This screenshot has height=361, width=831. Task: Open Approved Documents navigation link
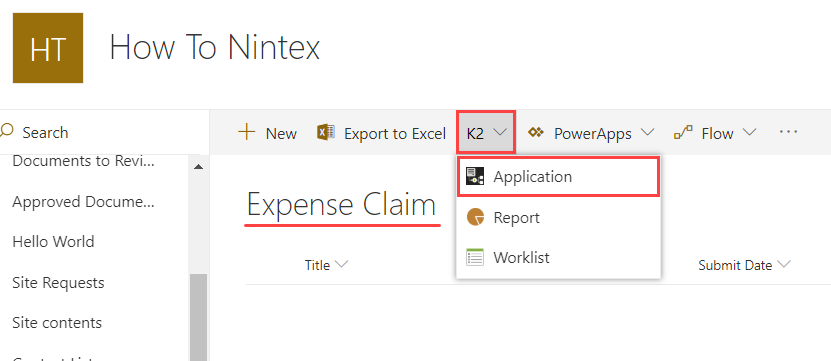(84, 202)
